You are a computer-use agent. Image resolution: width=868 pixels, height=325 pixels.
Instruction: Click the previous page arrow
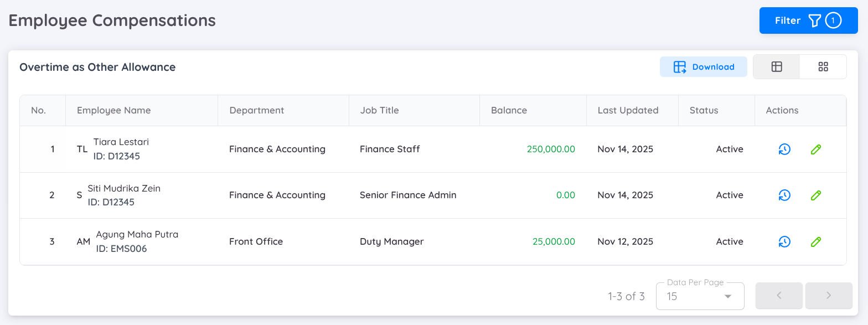[779, 296]
